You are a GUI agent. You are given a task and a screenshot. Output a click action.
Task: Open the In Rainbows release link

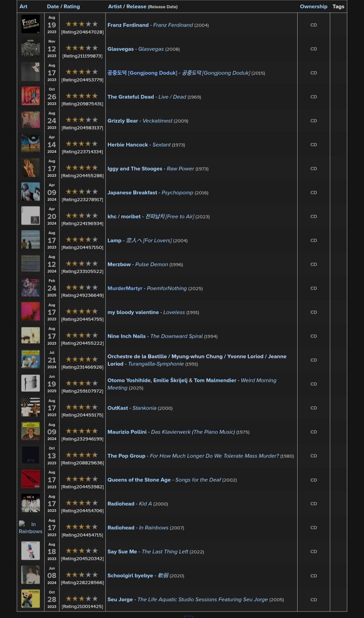154,527
